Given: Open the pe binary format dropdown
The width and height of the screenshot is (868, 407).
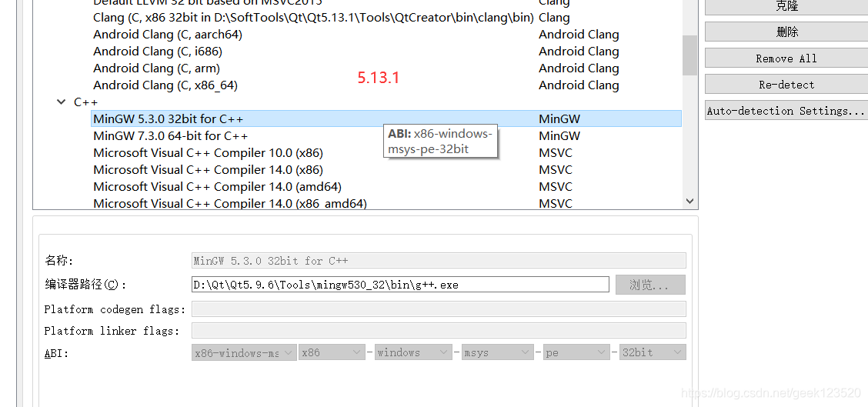Looking at the screenshot, I should click(576, 352).
